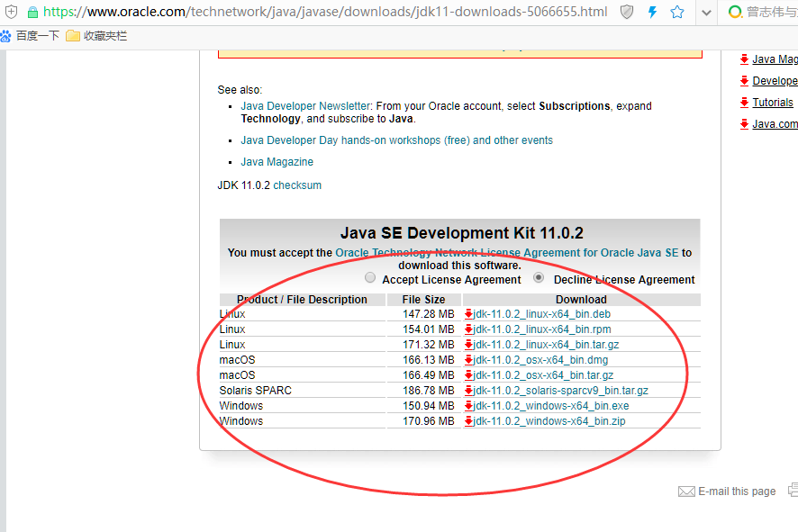The height and width of the screenshot is (532, 798).
Task: Click download arrow icon for osx-x64_bin.dmg
Action: (468, 360)
